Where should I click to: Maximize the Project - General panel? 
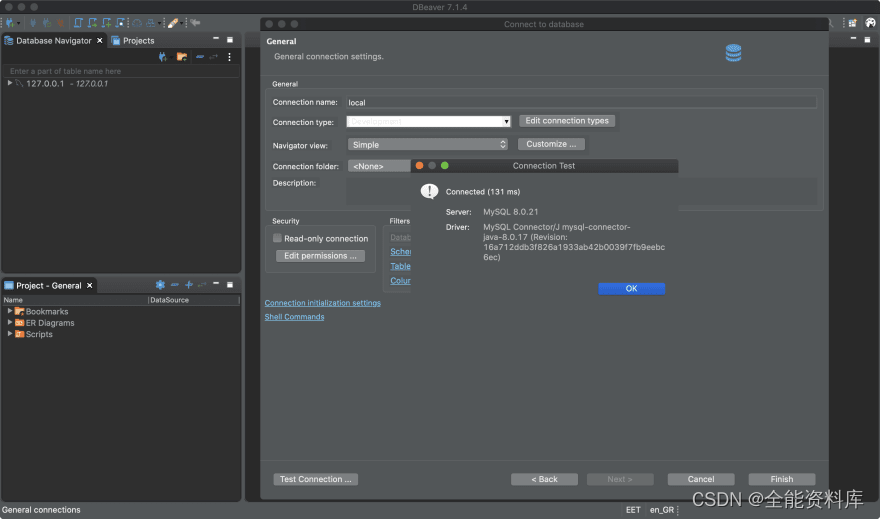pos(230,284)
